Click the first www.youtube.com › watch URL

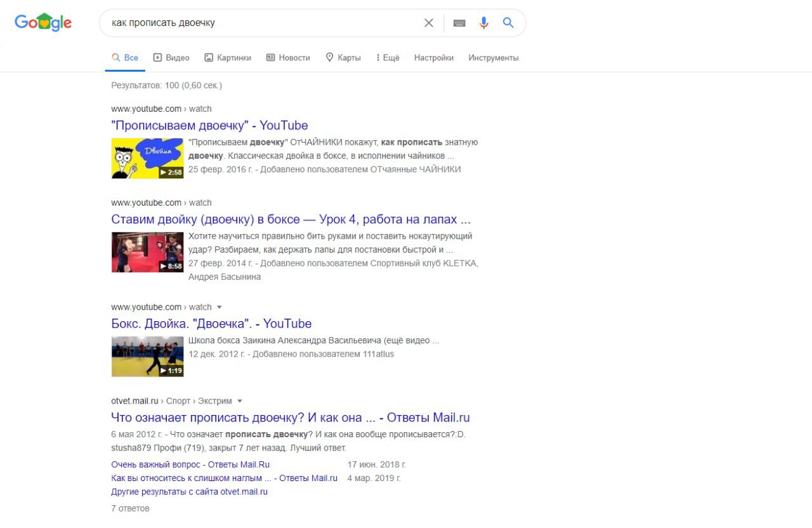coord(161,109)
